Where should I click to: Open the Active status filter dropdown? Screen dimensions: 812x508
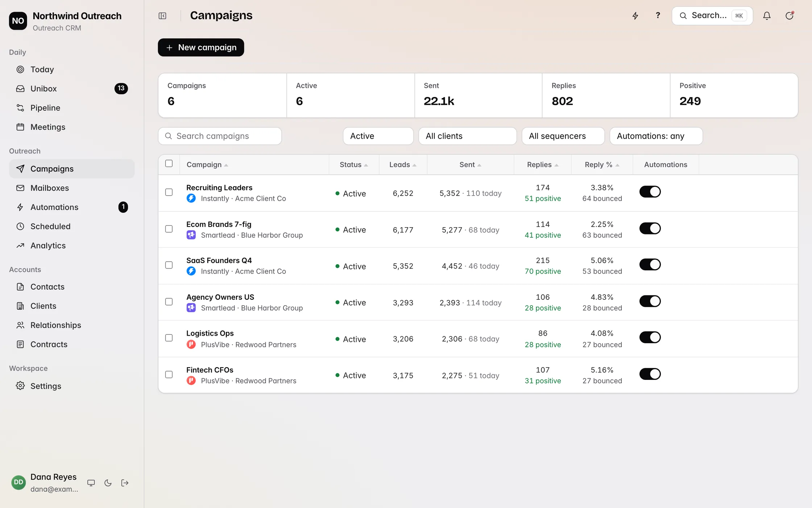tap(378, 136)
